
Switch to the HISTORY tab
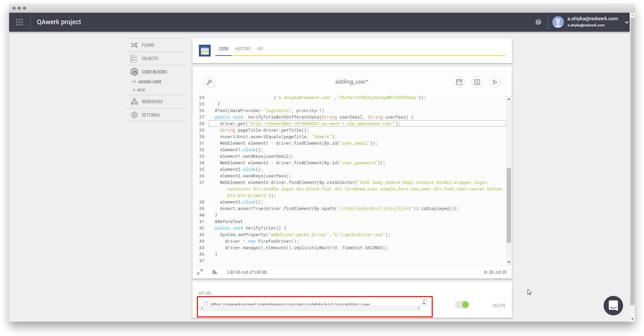243,49
